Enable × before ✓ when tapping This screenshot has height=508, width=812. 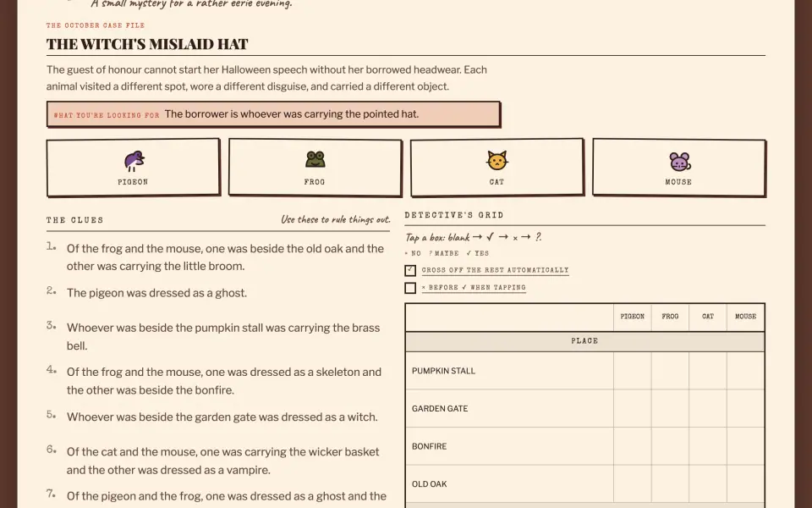[x=410, y=288]
